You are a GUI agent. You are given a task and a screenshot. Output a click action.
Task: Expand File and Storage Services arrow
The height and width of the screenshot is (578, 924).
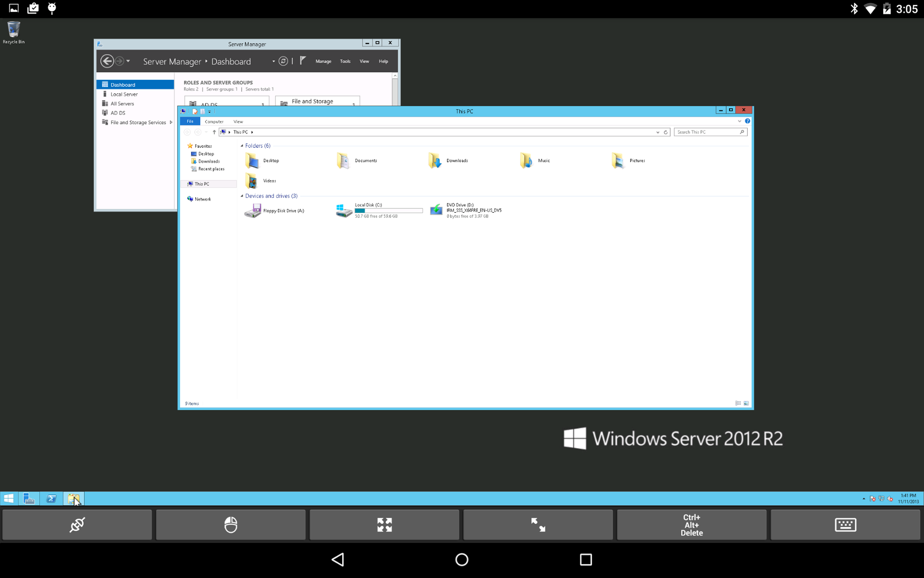pyautogui.click(x=171, y=122)
